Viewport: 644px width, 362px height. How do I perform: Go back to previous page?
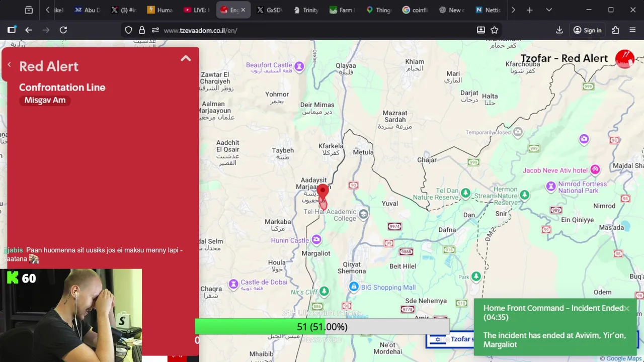point(29,30)
